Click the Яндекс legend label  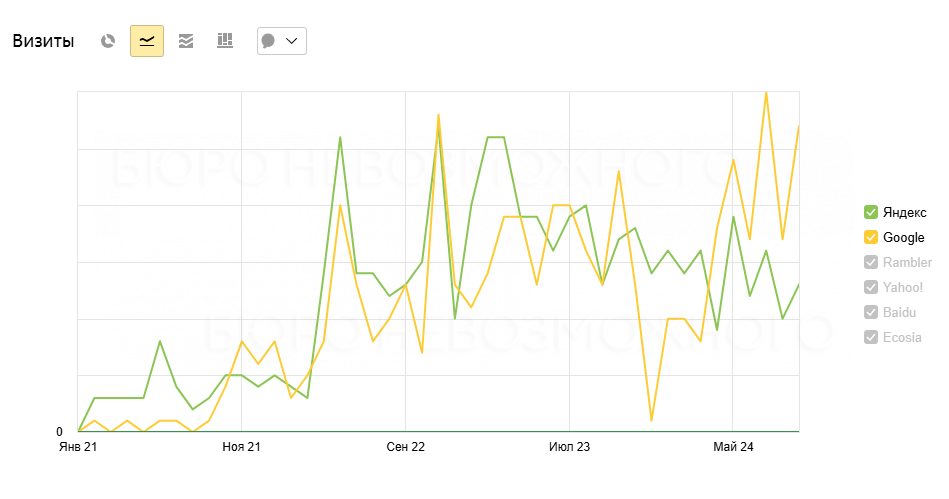click(904, 212)
